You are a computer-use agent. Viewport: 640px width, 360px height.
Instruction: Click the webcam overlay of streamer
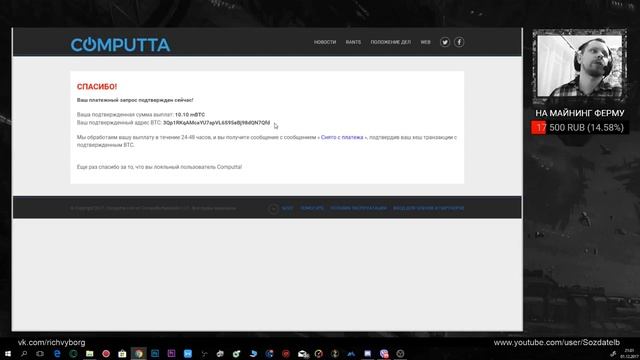(580, 65)
